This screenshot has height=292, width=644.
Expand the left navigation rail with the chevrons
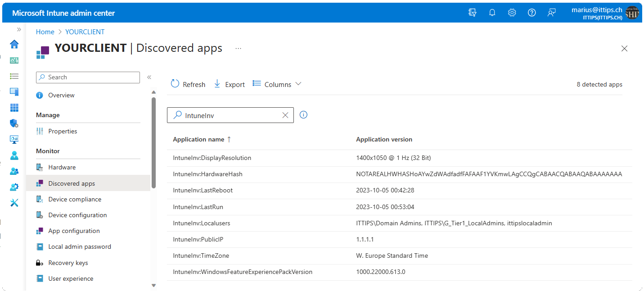[19, 29]
